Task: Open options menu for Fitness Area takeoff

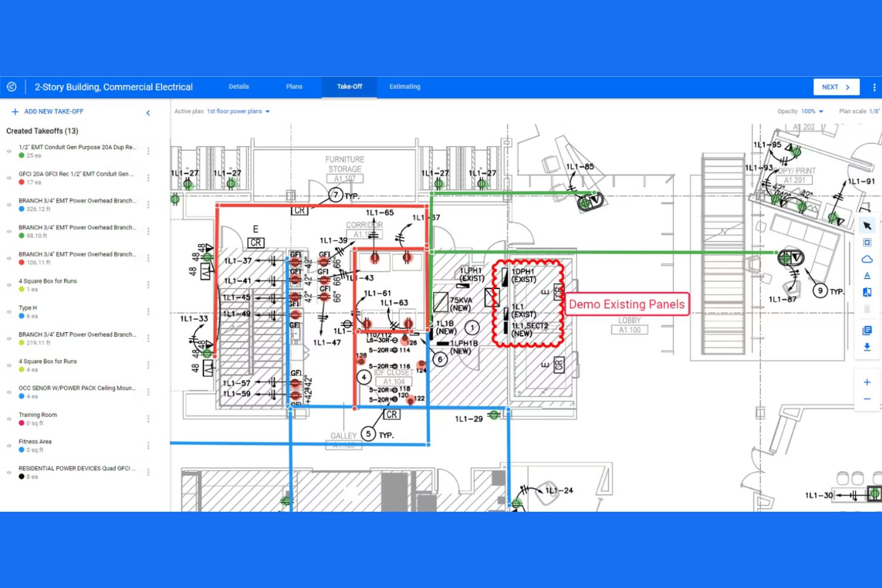Action: tap(148, 445)
